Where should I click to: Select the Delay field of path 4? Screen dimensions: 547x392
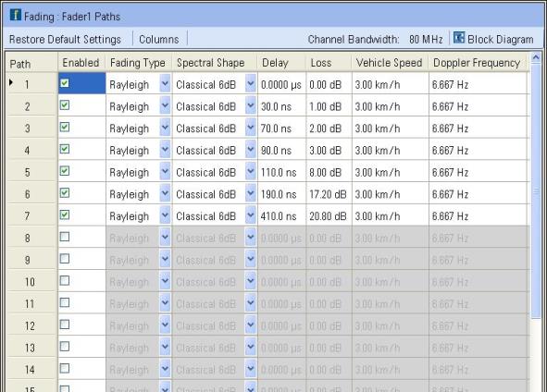[x=282, y=150]
